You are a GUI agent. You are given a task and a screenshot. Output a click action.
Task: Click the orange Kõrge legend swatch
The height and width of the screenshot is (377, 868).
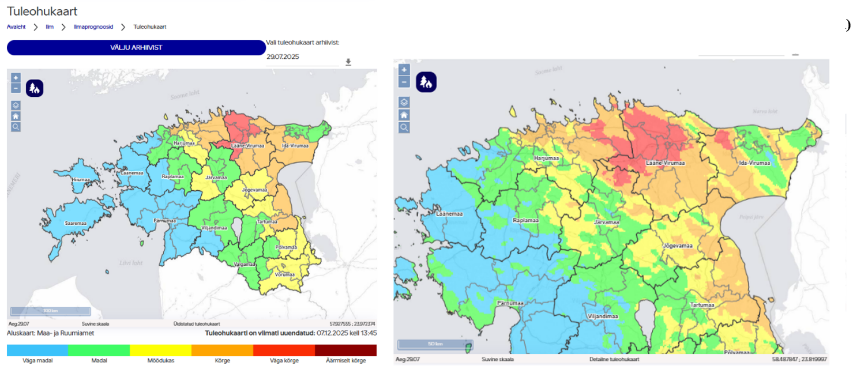223,350
